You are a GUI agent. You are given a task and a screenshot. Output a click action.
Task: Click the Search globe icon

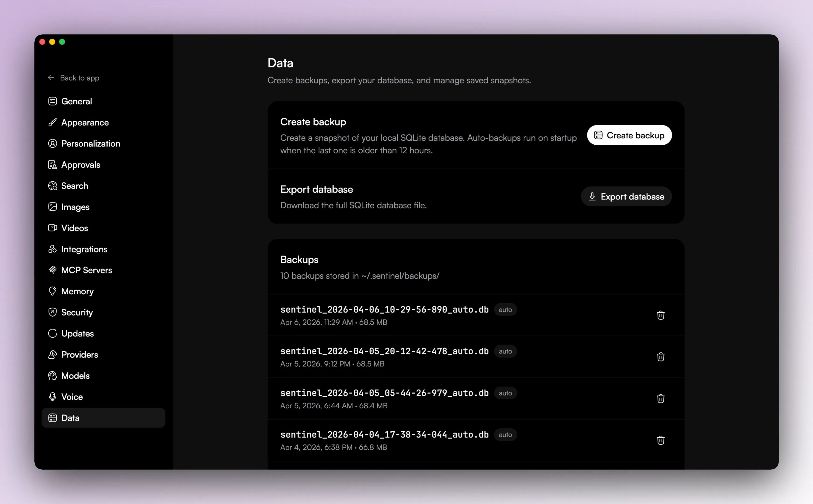[x=52, y=186]
